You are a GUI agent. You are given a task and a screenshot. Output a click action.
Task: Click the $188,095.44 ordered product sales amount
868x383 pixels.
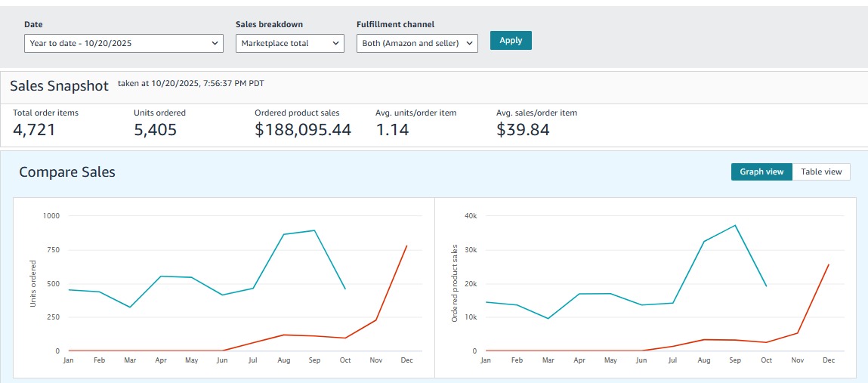coord(303,130)
